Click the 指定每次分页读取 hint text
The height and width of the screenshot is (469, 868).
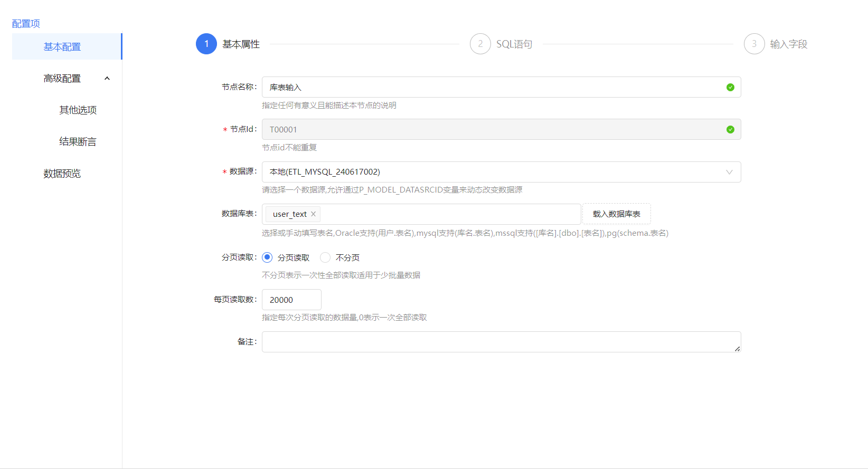pyautogui.click(x=344, y=318)
